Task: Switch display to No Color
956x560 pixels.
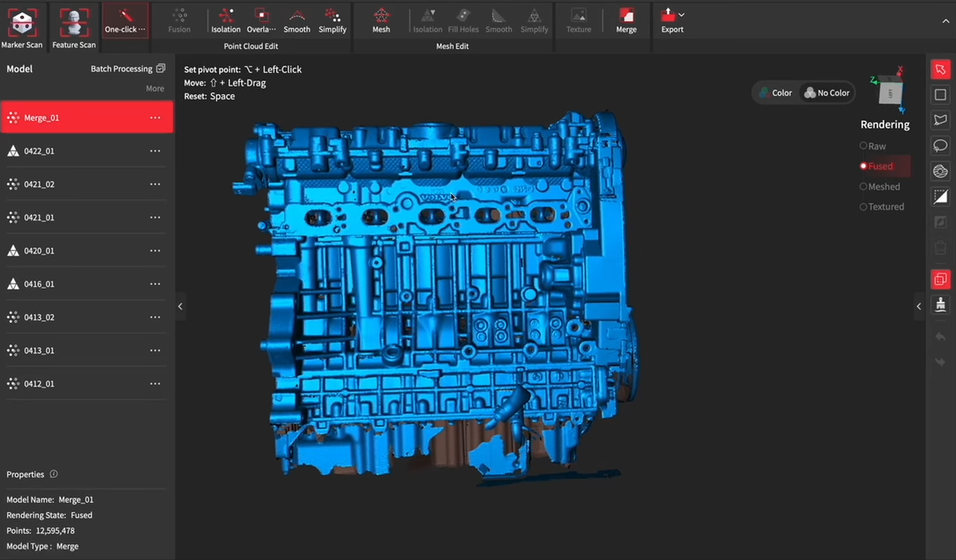Action: 826,93
